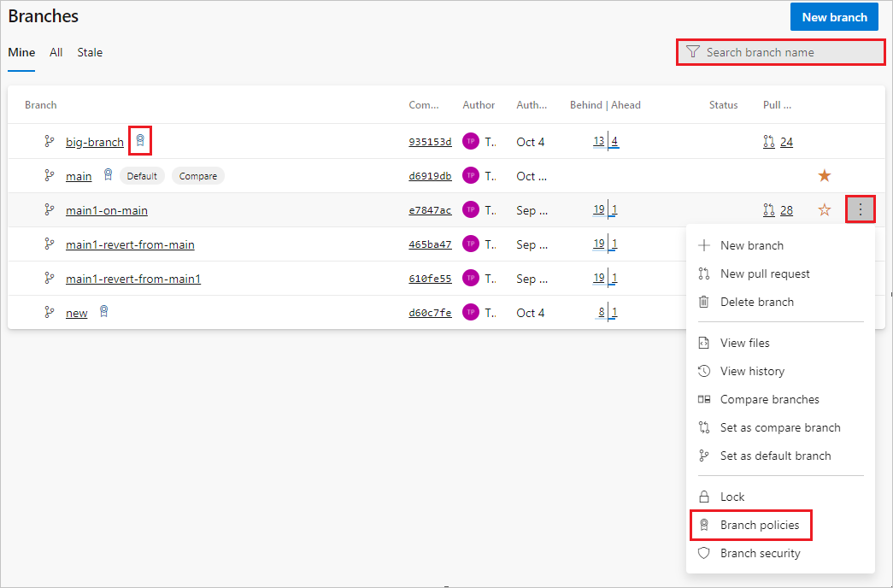Click the Lock icon in the menu
Image resolution: width=893 pixels, height=588 pixels.
703,496
